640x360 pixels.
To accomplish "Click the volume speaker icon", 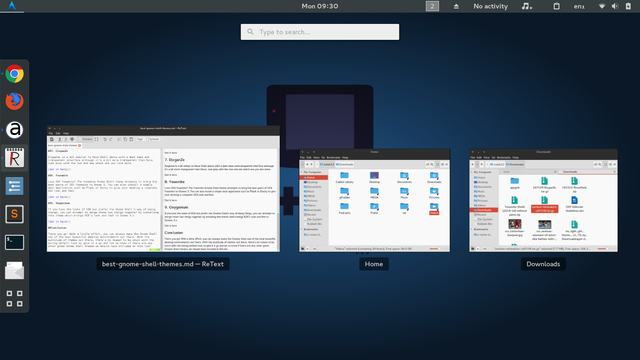I will click(615, 6).
